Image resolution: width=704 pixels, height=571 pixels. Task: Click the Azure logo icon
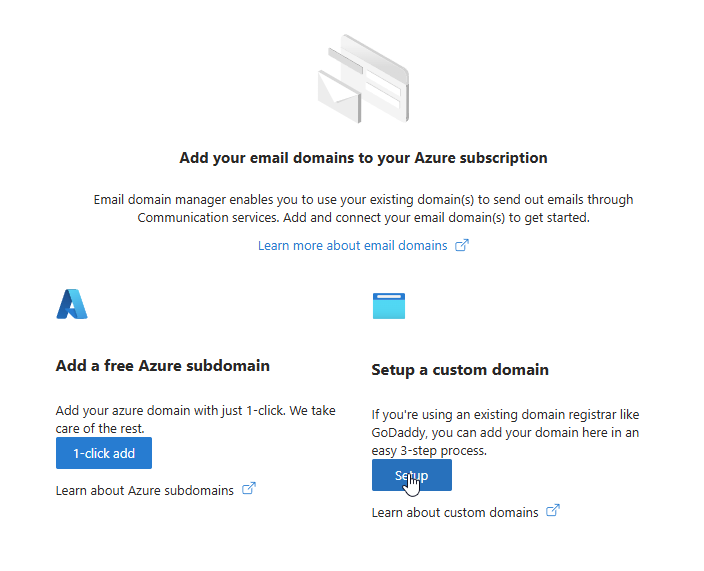(x=72, y=304)
